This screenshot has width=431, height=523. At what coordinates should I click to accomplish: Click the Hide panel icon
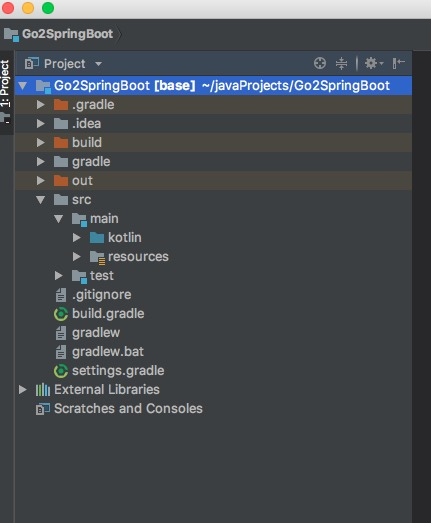399,63
